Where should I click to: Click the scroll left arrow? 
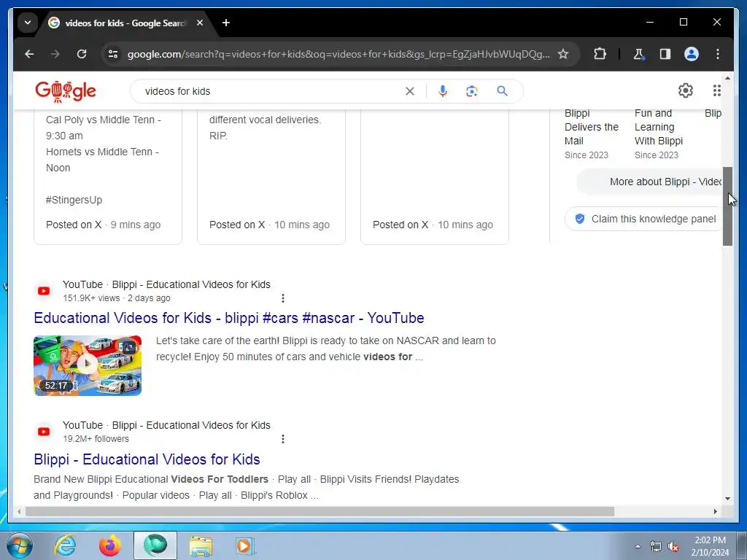click(x=19, y=511)
